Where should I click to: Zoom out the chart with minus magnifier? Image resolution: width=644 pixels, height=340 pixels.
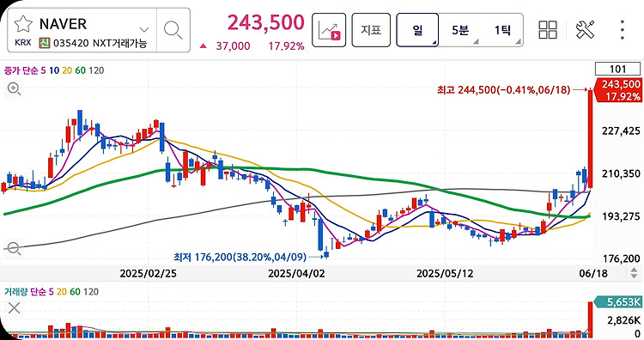14,248
